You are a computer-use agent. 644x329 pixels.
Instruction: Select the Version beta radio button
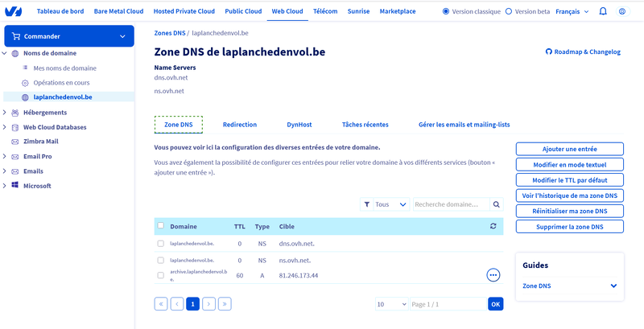tap(509, 11)
